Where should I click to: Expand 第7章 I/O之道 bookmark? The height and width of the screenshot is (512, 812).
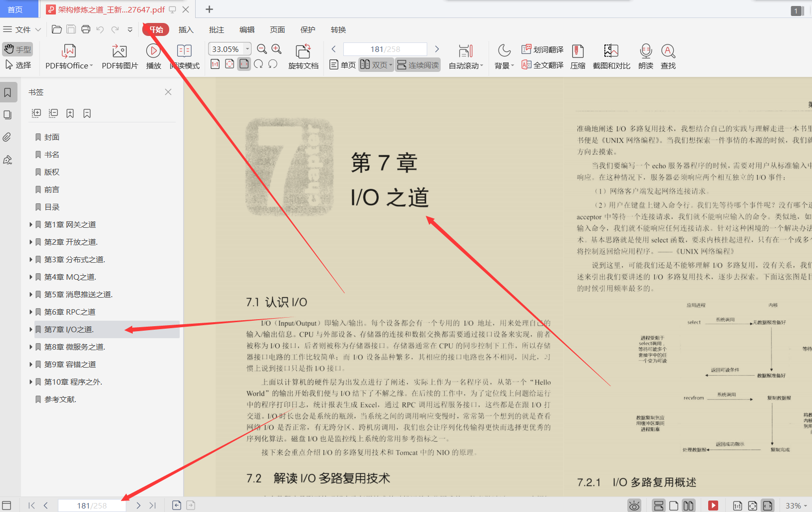(31, 330)
